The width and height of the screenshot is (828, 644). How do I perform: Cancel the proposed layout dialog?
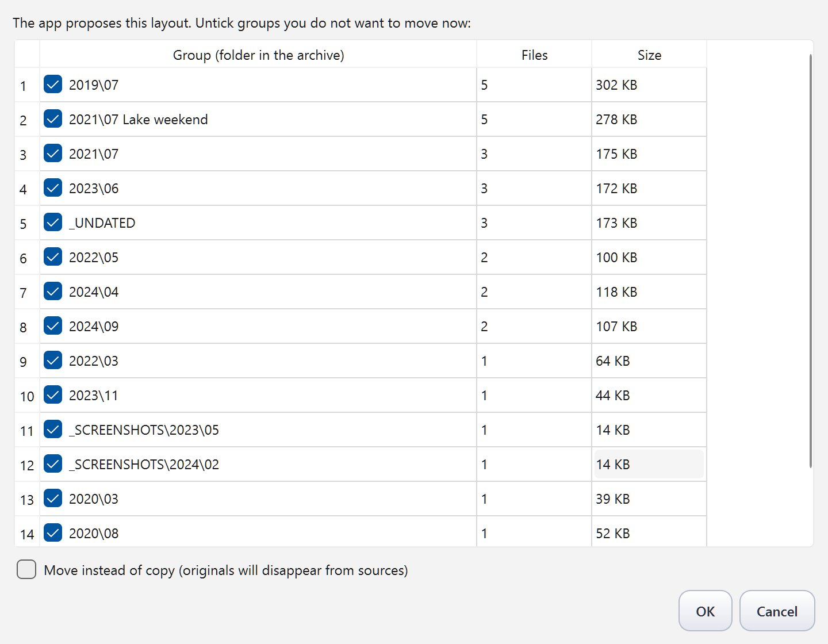click(777, 611)
